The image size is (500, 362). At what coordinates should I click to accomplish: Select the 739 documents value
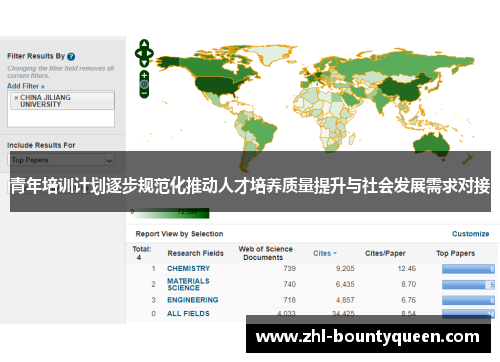tap(289, 268)
